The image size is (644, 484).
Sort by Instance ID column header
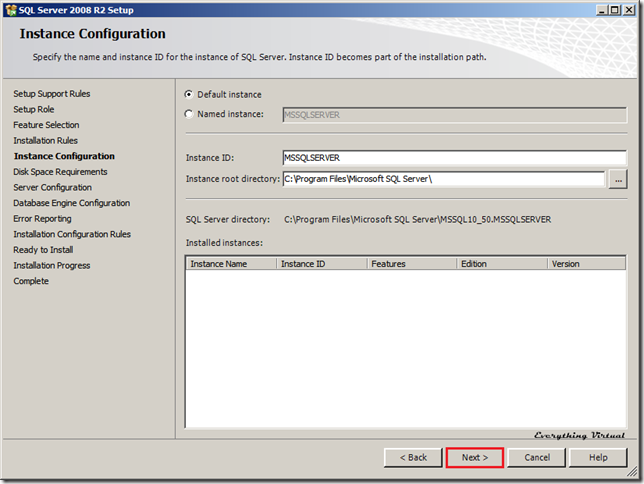(322, 264)
